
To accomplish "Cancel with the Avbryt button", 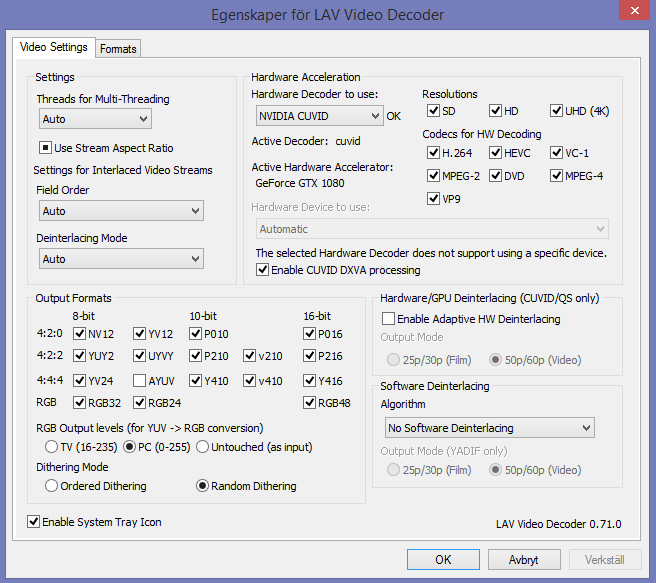I will pyautogui.click(x=524, y=560).
